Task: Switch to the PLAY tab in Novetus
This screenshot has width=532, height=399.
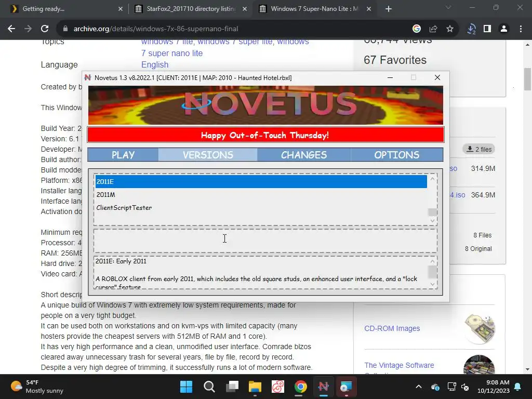Action: pyautogui.click(x=123, y=155)
